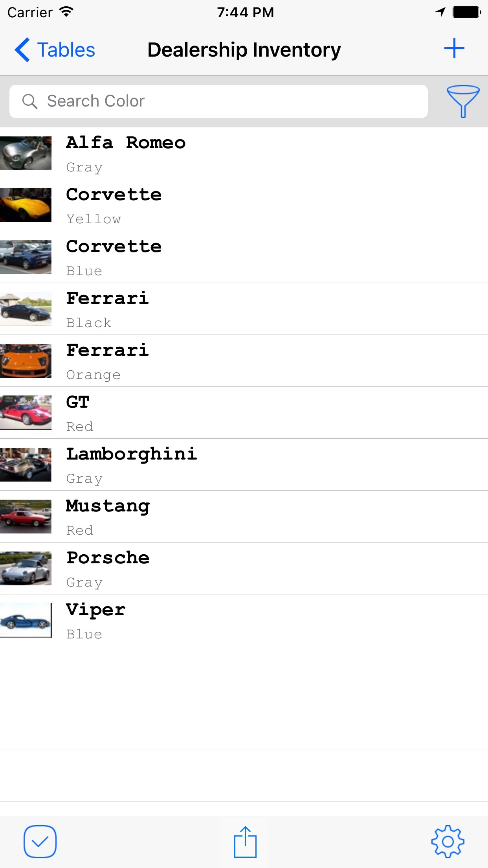Open the filter funnel icon
Screen dimensions: 488x868
click(462, 101)
